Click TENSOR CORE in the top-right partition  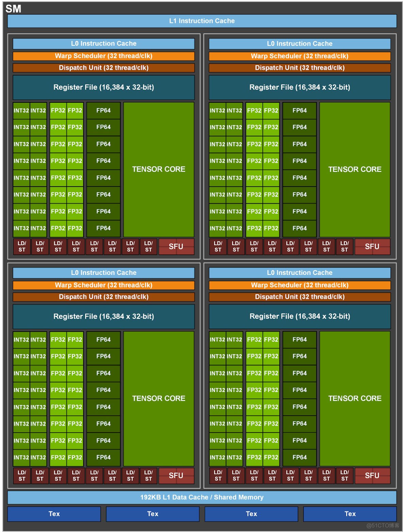pyautogui.click(x=355, y=170)
